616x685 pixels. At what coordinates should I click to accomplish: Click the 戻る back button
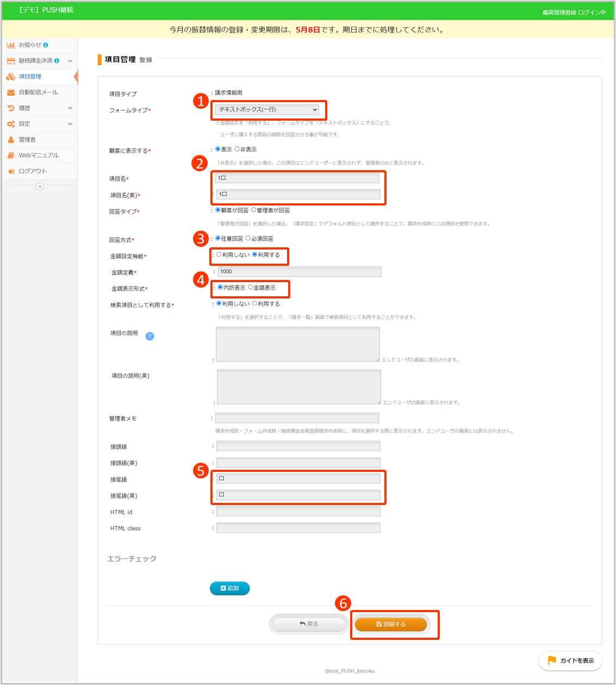309,624
